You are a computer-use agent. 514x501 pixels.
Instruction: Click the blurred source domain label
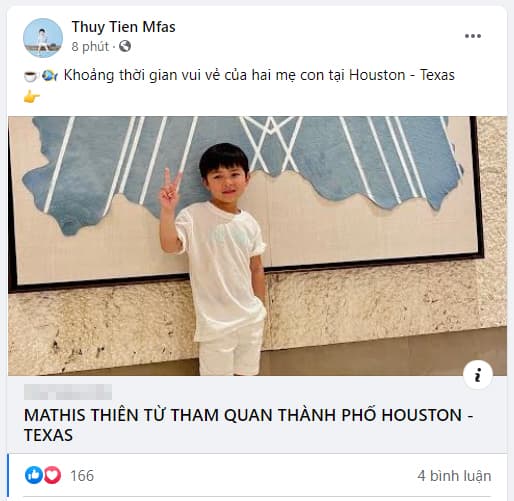(x=68, y=392)
